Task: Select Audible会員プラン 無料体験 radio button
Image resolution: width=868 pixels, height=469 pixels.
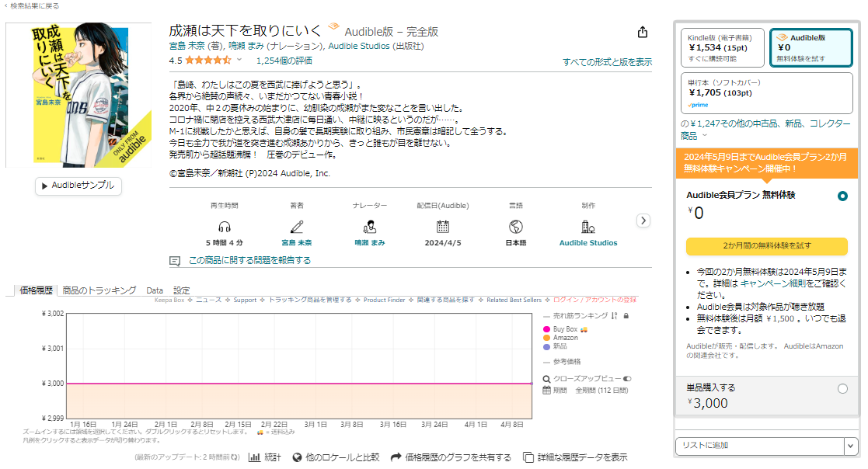Action: (x=842, y=196)
